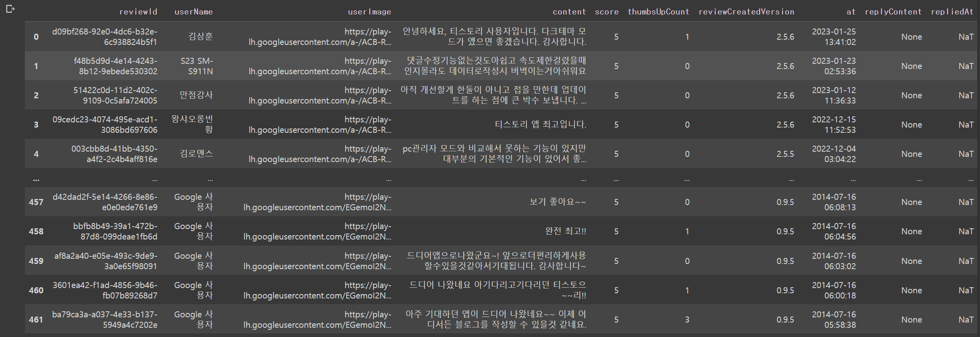
Task: Click row index 461
Action: click(36, 319)
